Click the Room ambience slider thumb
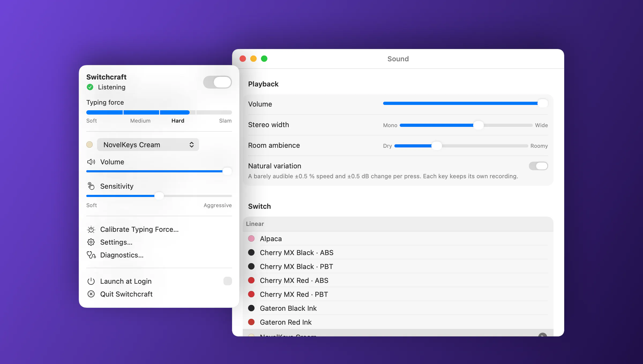Image resolution: width=643 pixels, height=364 pixels. click(437, 146)
